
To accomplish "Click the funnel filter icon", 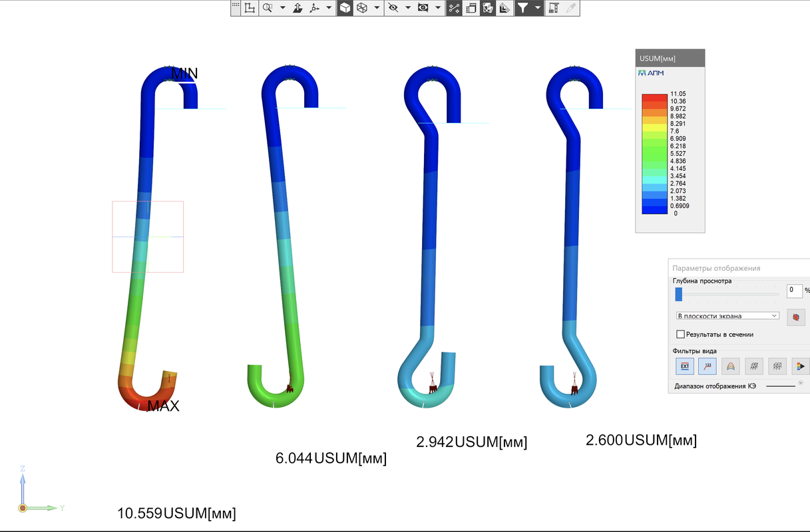I will click(x=523, y=8).
